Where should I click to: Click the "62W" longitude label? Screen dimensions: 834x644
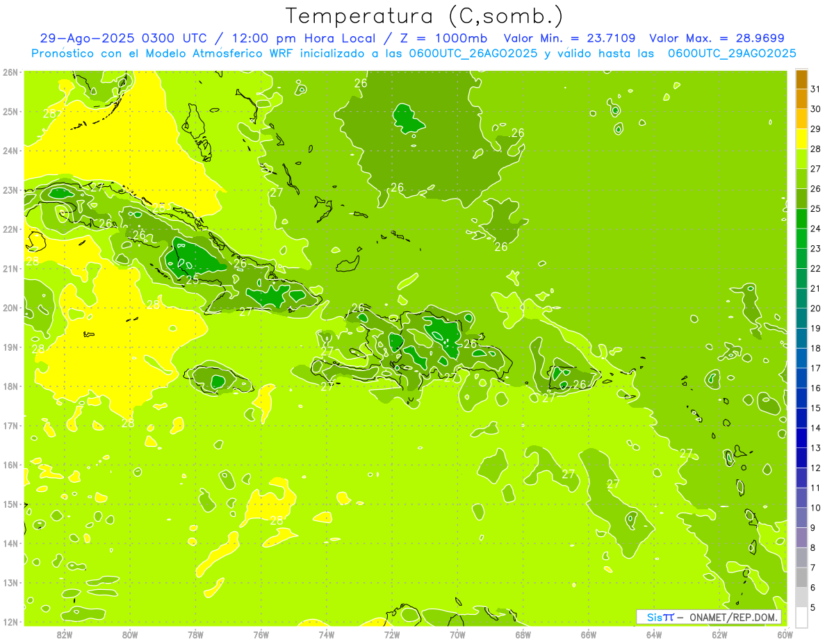click(719, 634)
